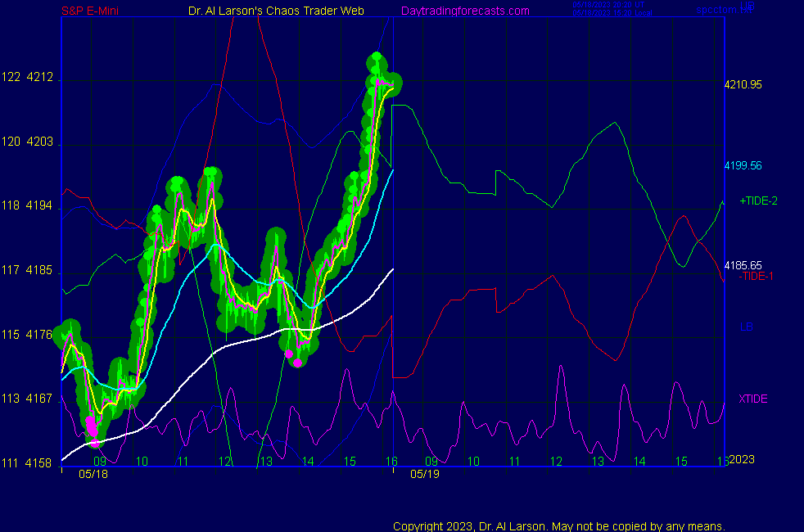Select the '+TIDE-2' green legend label
The height and width of the screenshot is (532, 804).
(x=758, y=201)
